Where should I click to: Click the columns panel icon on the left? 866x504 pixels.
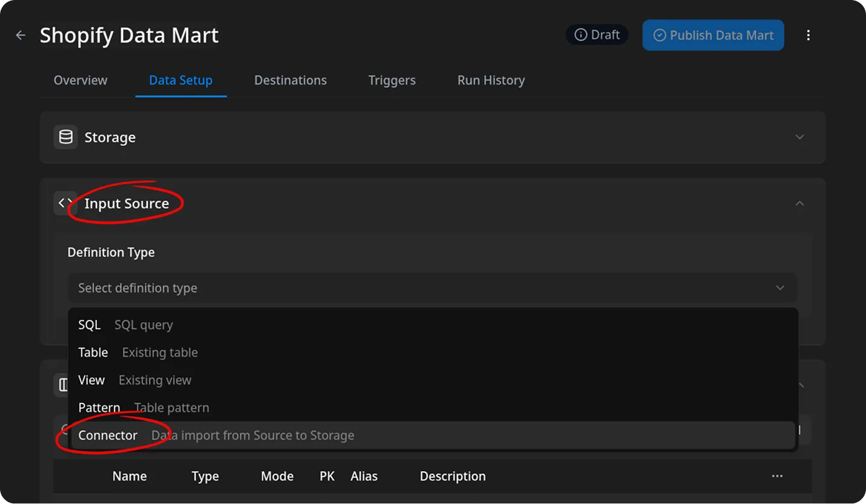(63, 385)
